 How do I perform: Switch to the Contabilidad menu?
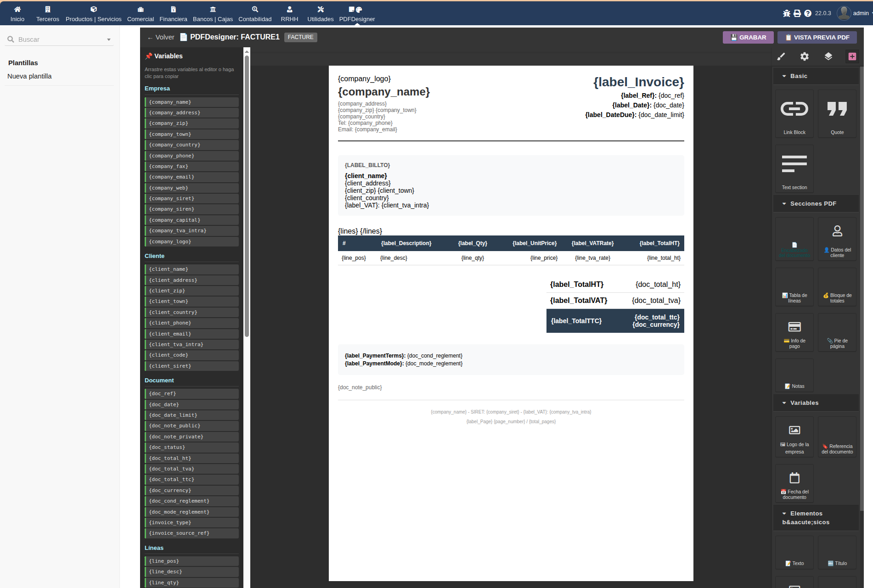click(x=255, y=13)
